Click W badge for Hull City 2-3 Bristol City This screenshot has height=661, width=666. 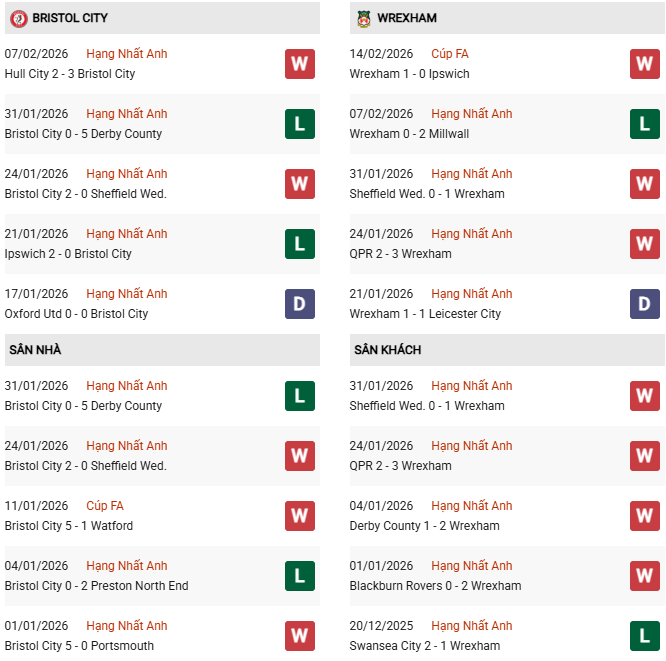tap(299, 64)
